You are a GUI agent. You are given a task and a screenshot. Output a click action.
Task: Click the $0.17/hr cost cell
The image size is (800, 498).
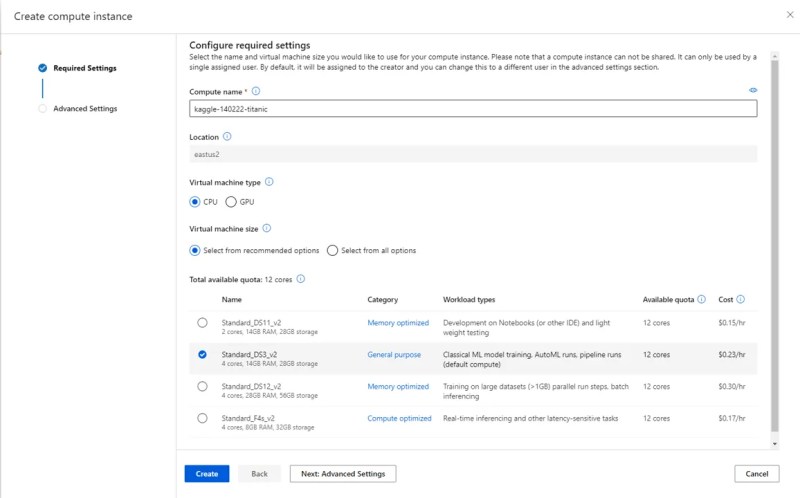(732, 418)
